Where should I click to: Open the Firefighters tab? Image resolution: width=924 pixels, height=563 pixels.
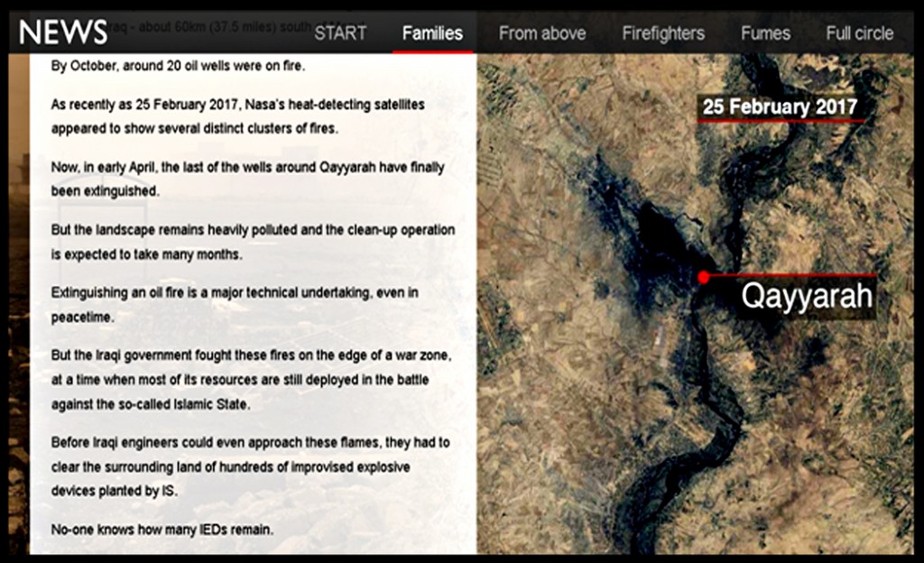[663, 33]
